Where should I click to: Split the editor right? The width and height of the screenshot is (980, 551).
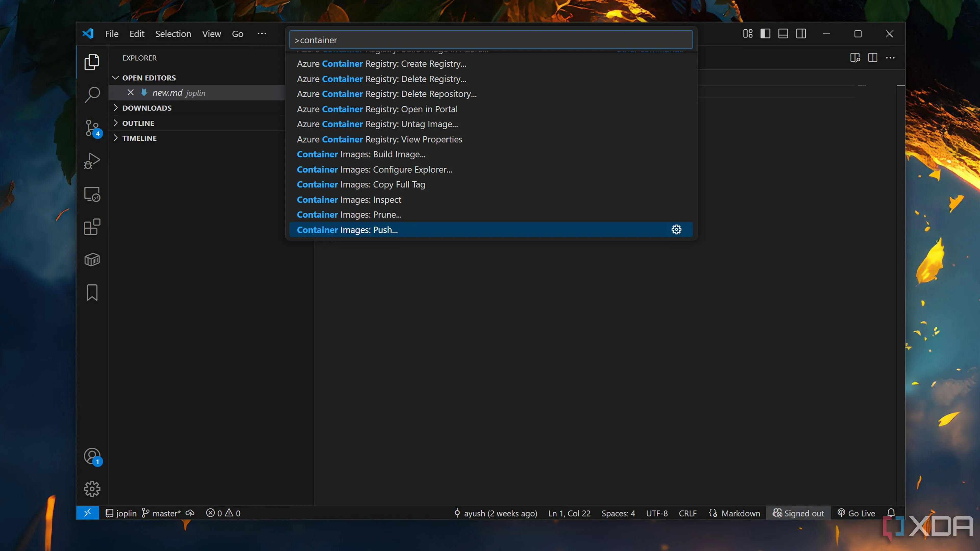tap(873, 58)
